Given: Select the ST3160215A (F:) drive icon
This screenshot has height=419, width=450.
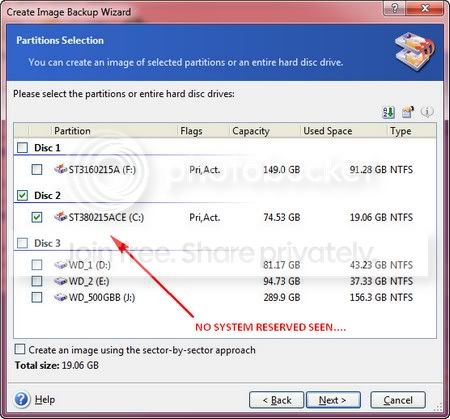Looking at the screenshot, I should (61, 169).
